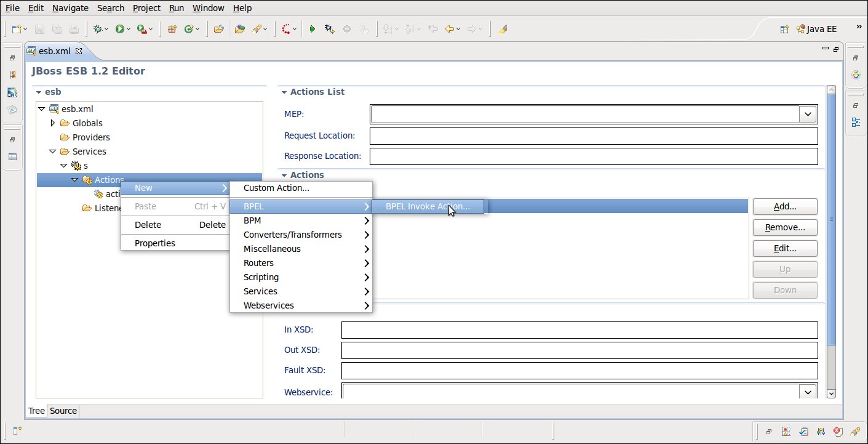Click the Request Location field
The image size is (868, 444).
coord(594,135)
